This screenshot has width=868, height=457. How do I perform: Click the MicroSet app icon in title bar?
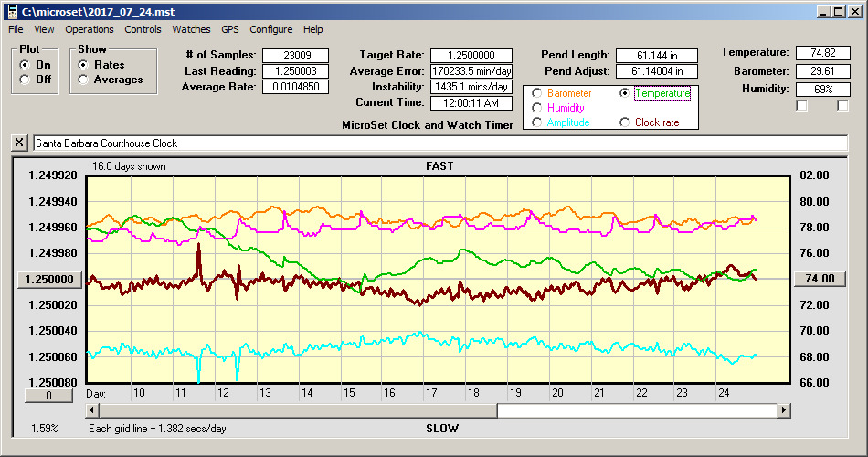[12, 12]
